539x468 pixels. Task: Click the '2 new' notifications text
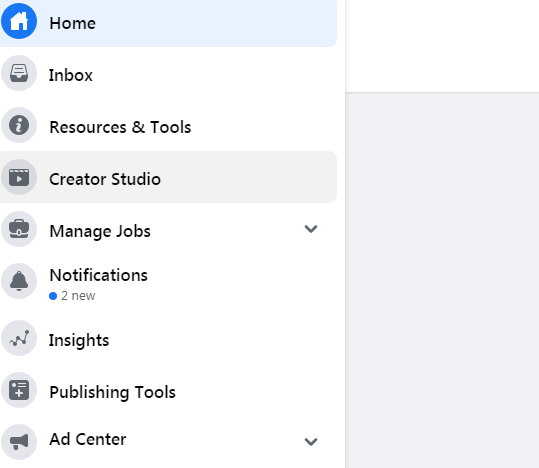click(x=78, y=296)
